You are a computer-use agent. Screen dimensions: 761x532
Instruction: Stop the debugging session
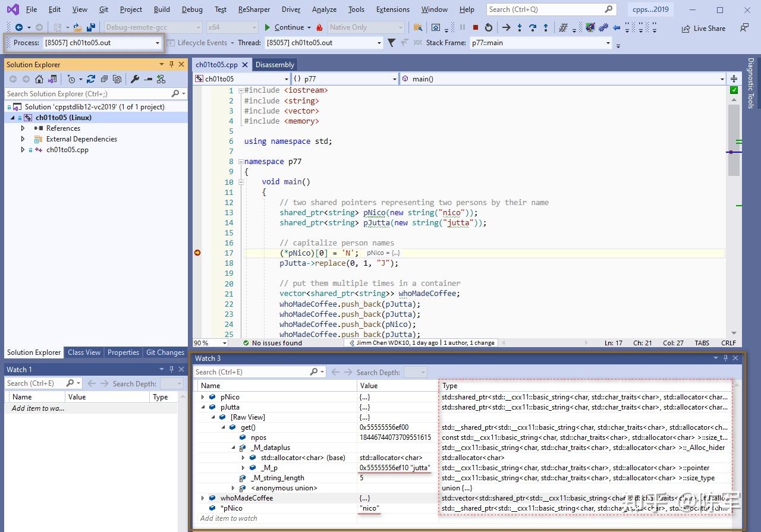tap(476, 27)
